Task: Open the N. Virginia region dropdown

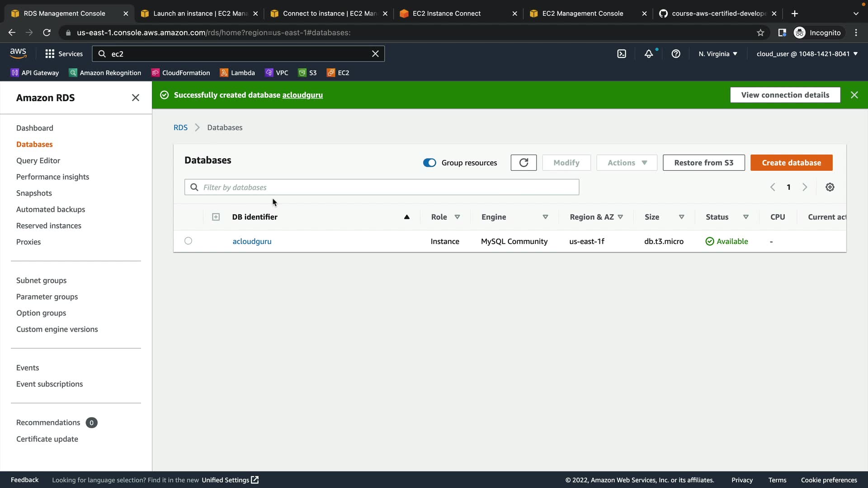Action: click(718, 54)
